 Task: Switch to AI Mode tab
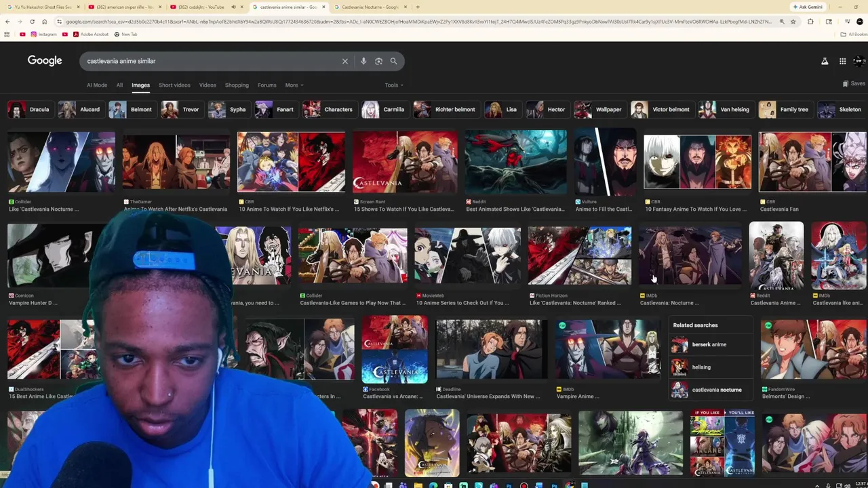(97, 85)
